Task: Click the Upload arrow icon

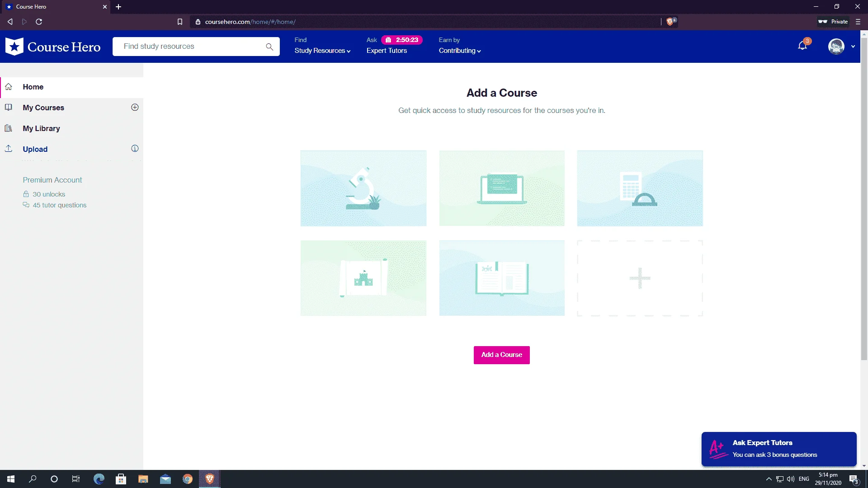Action: [9, 148]
